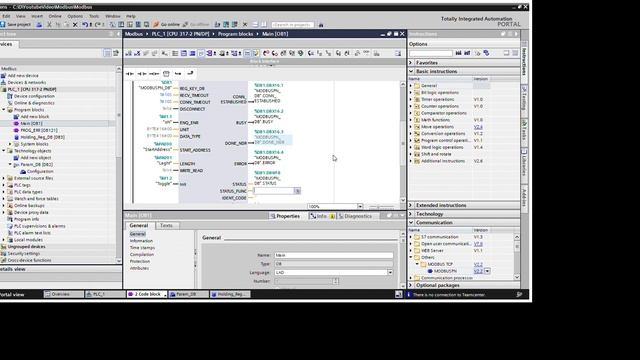Select Main [OB1] block in the tree
The height and width of the screenshot is (360, 640).
click(31, 123)
